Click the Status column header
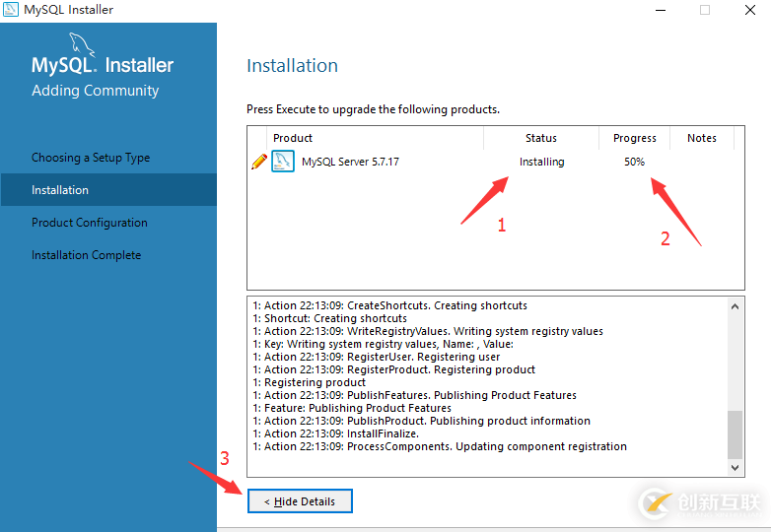This screenshot has height=532, width=771. (541, 138)
